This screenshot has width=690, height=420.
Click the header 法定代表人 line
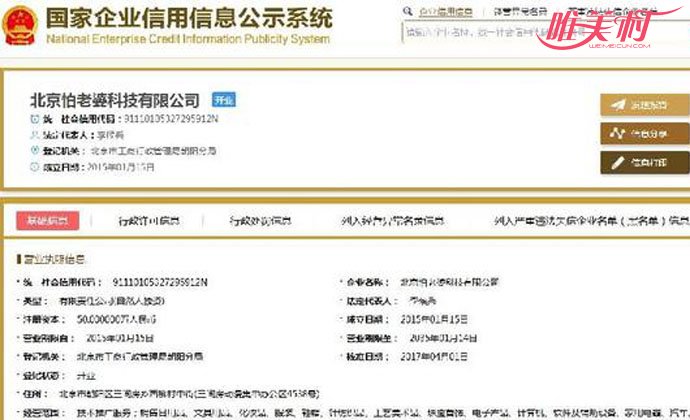click(x=83, y=135)
